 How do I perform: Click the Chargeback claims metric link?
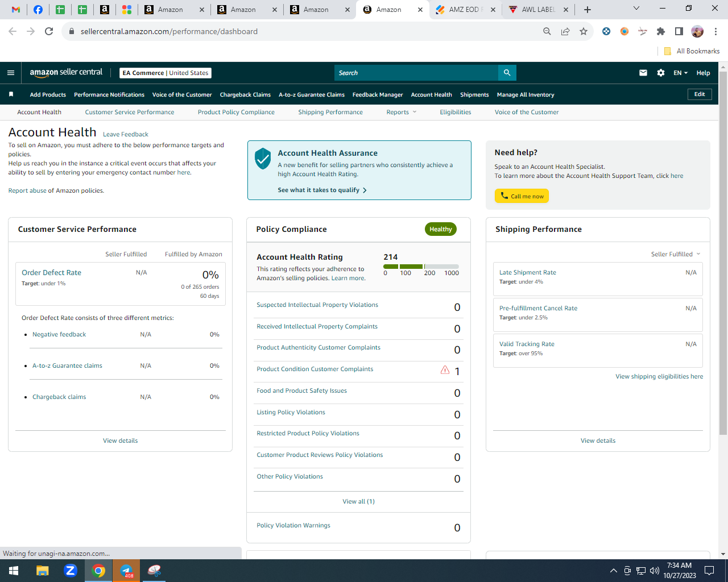coord(59,397)
